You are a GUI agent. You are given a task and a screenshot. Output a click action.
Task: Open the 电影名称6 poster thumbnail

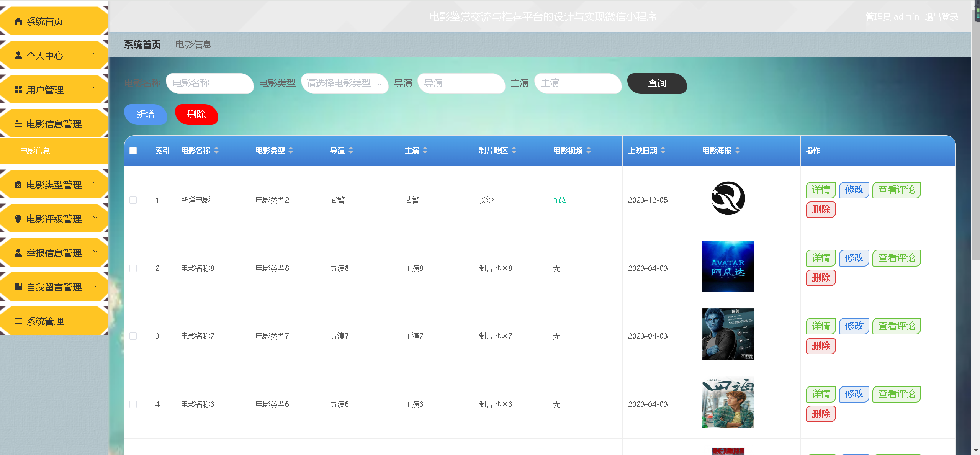point(728,402)
